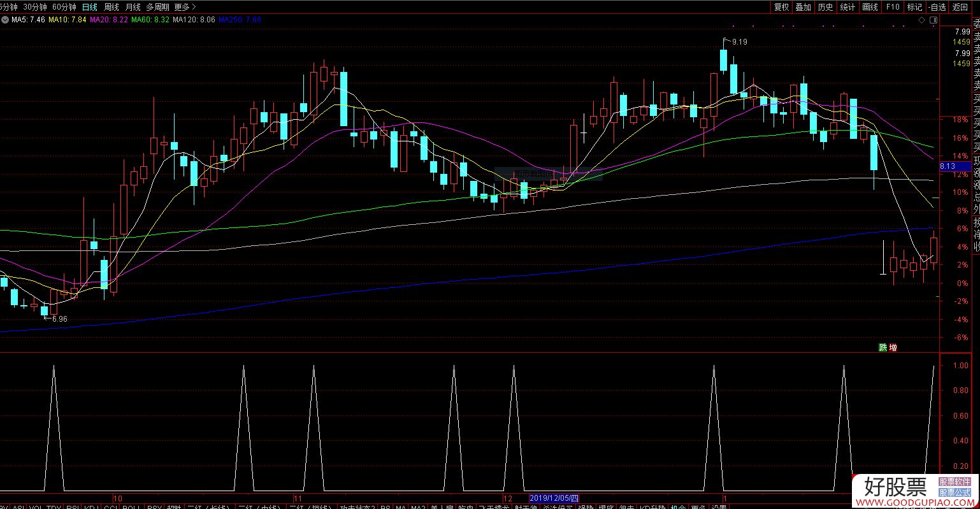Click the 返回 back button
The width and height of the screenshot is (980, 509).
pos(960,7)
